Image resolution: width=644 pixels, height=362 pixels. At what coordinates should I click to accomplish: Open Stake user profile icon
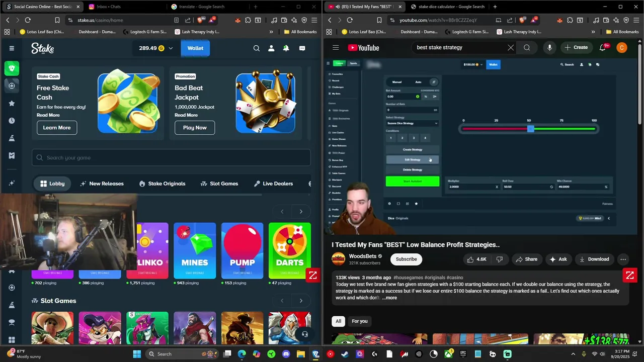(x=271, y=48)
